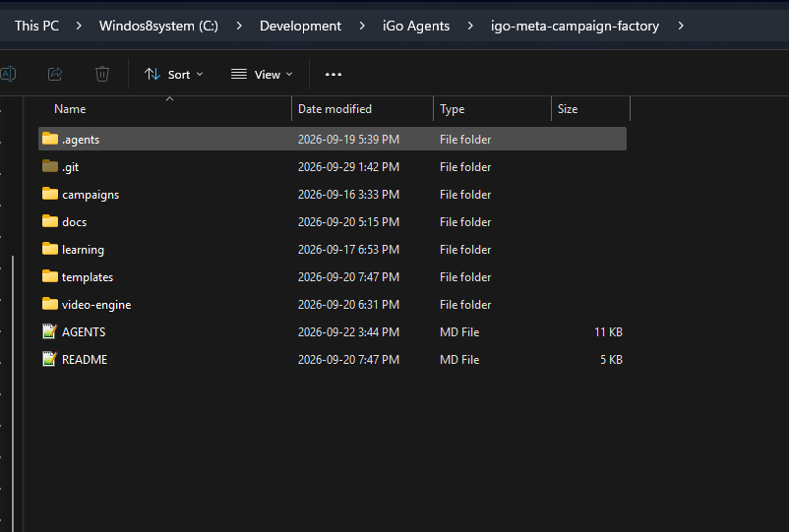The height and width of the screenshot is (532, 789).
Task: Click the sort direction arrow above Name
Action: click(x=169, y=99)
